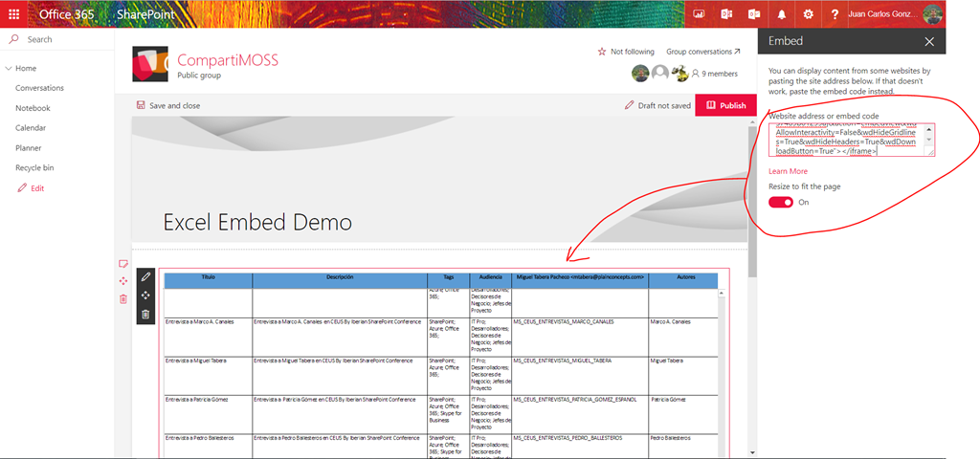The height and width of the screenshot is (459, 980).
Task: Open Notebook in left navigation
Action: tap(33, 108)
